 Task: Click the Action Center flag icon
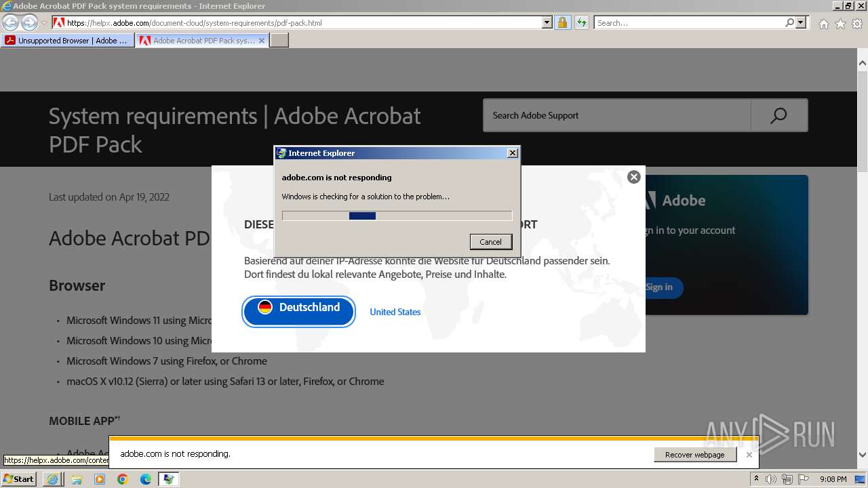[804, 479]
